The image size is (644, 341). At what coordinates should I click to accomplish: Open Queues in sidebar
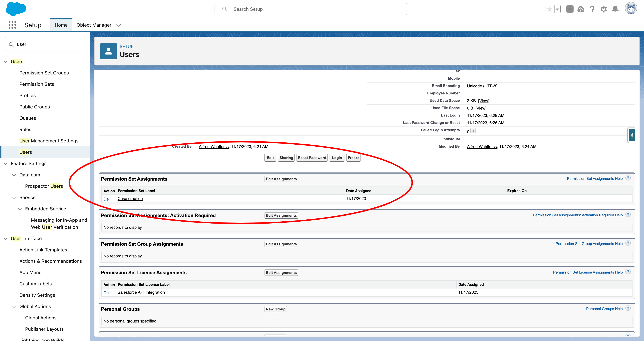[28, 118]
